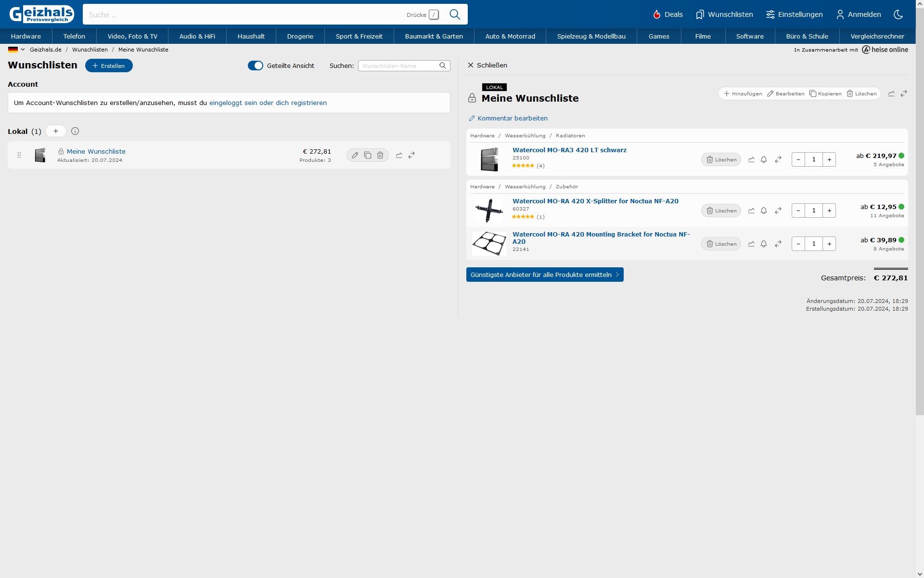
Task: Increase quantity of MO-RA3 420 LT radiator
Action: pyautogui.click(x=829, y=159)
